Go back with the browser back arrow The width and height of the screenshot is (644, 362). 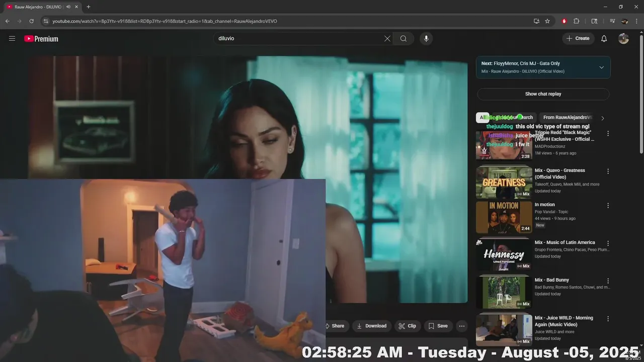point(7,21)
